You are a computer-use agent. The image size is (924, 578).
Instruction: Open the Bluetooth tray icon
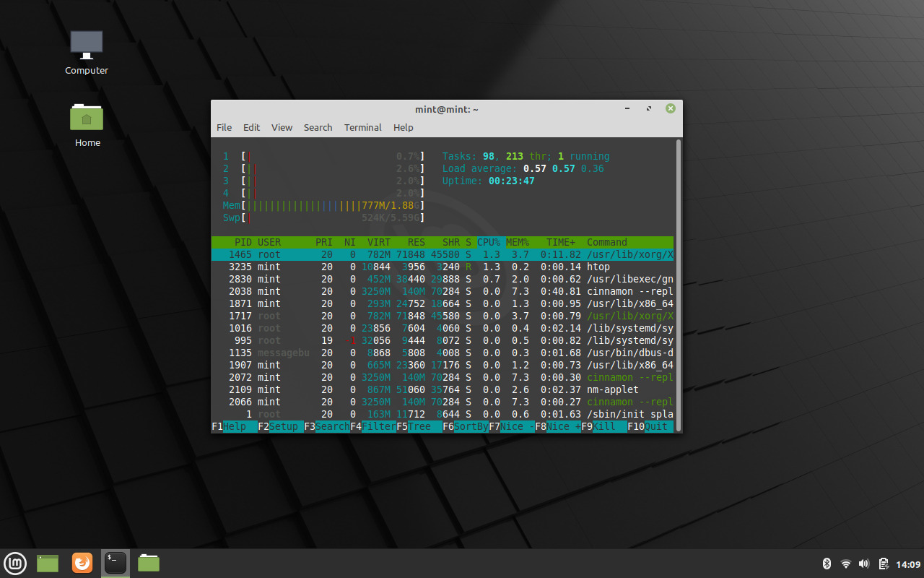coord(827,564)
